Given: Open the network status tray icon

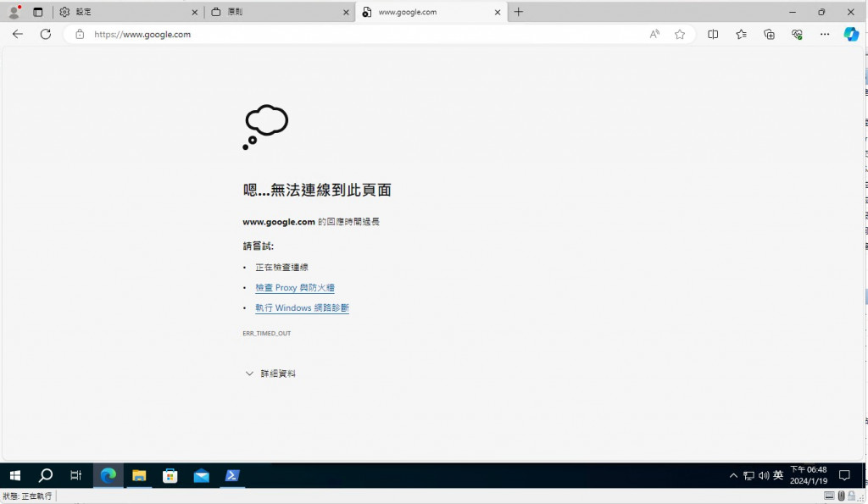Looking at the screenshot, I should (x=749, y=476).
